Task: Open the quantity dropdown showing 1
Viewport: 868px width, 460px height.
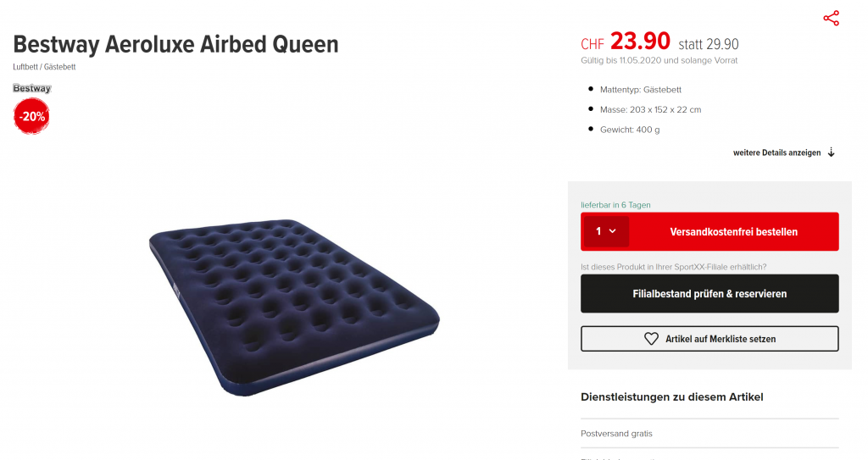Action: click(x=605, y=231)
